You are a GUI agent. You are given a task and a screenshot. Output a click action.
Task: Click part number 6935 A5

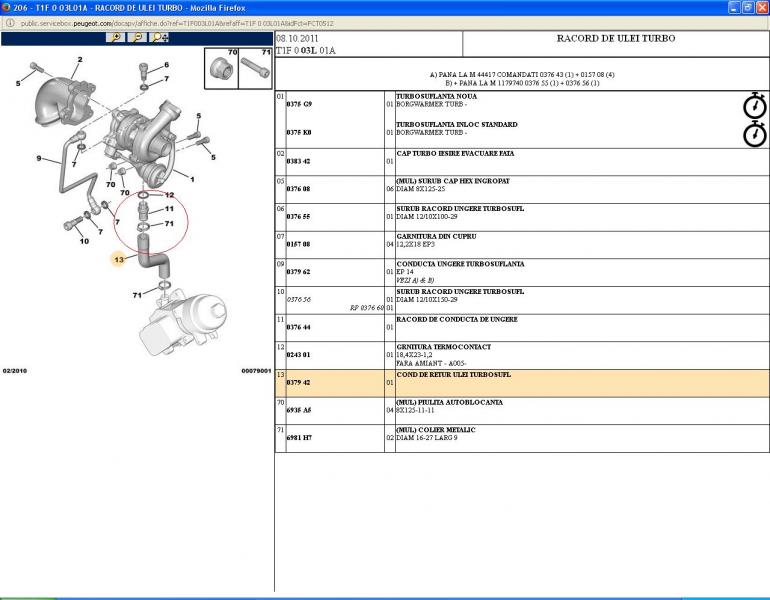tap(299, 410)
